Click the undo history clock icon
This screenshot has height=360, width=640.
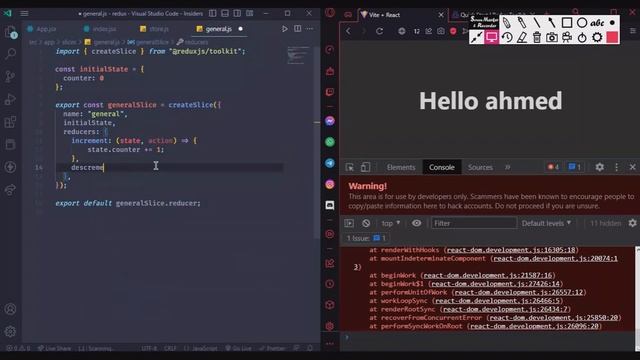point(507,38)
